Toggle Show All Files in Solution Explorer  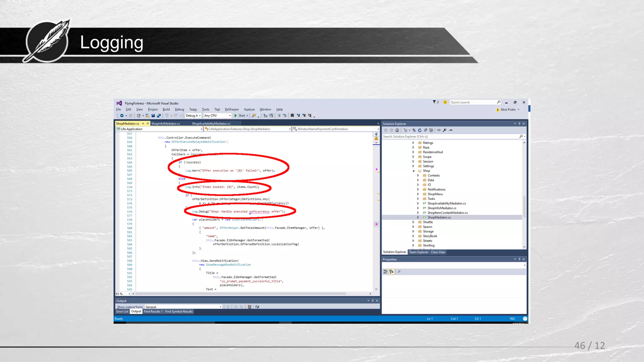tap(431, 130)
